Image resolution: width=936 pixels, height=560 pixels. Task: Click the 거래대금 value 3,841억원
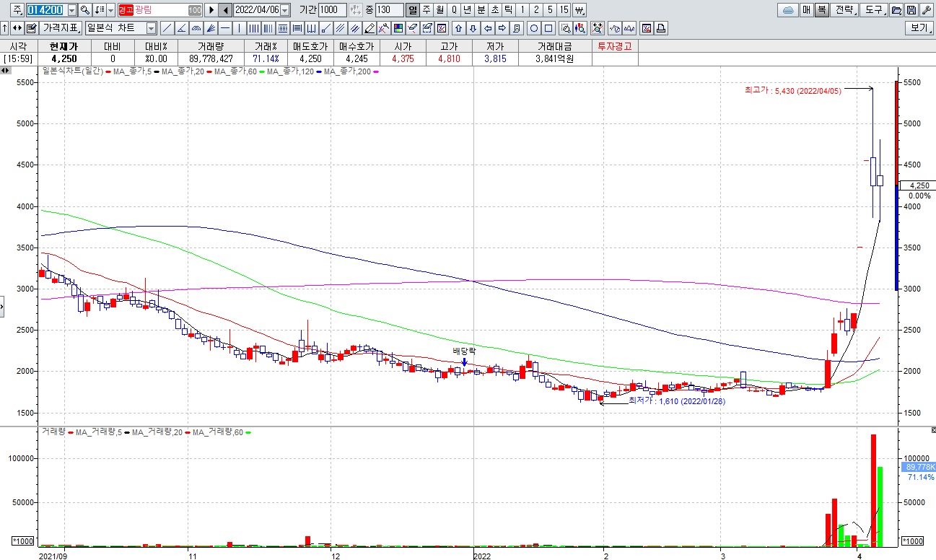(x=555, y=58)
